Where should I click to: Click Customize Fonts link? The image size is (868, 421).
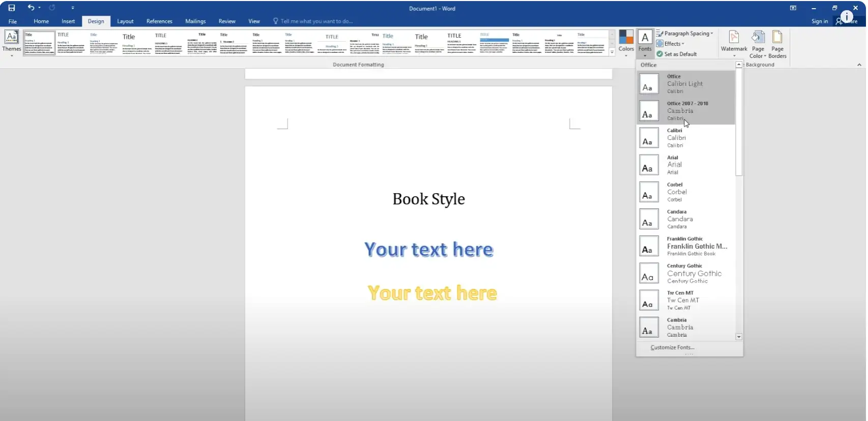tap(672, 347)
